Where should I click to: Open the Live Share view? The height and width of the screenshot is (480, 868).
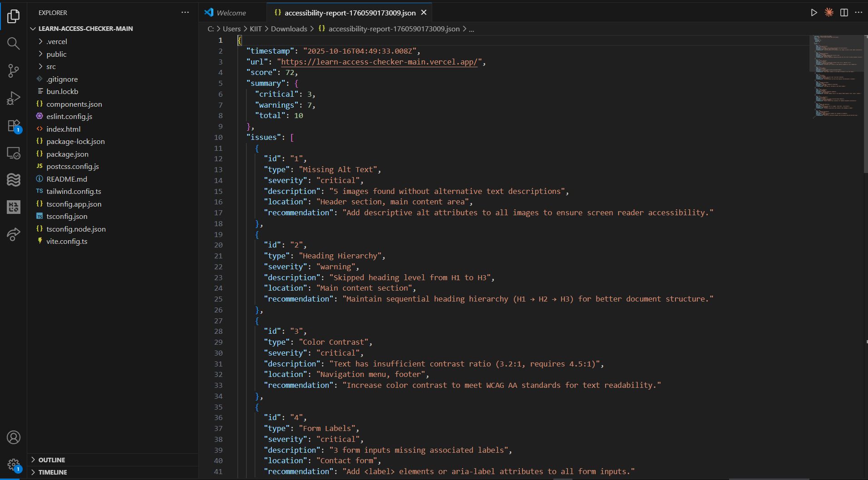coord(14,234)
